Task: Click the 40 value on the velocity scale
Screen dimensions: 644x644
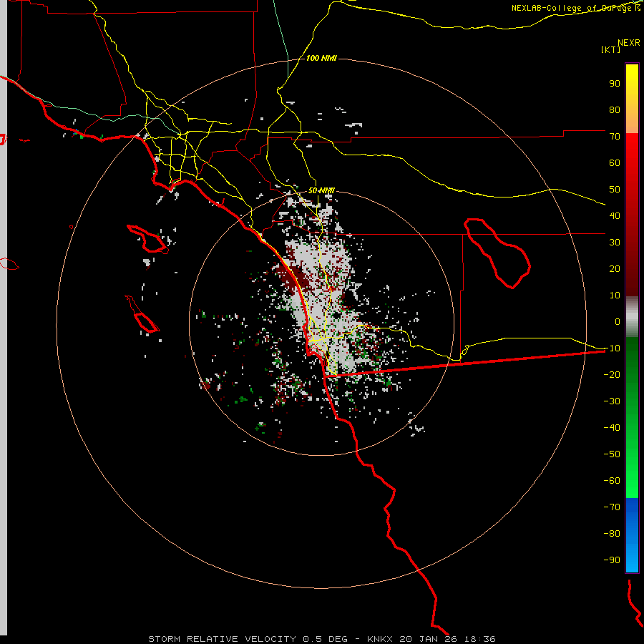Action: pos(615,216)
